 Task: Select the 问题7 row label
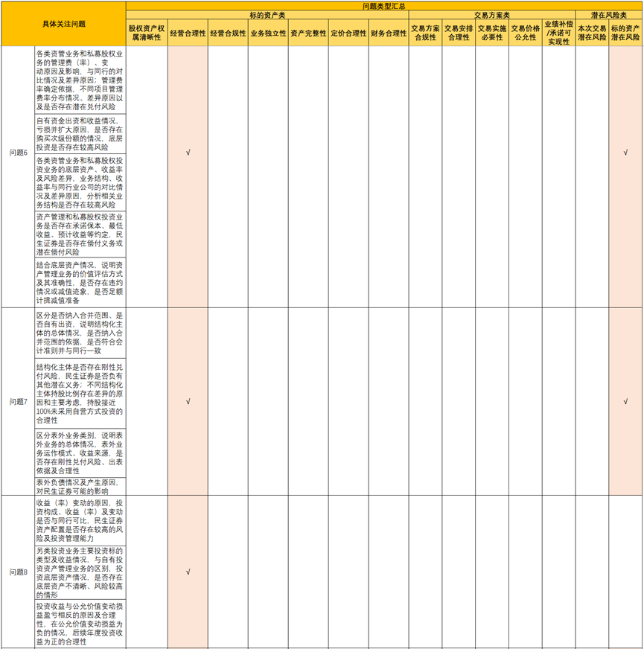pyautogui.click(x=18, y=401)
